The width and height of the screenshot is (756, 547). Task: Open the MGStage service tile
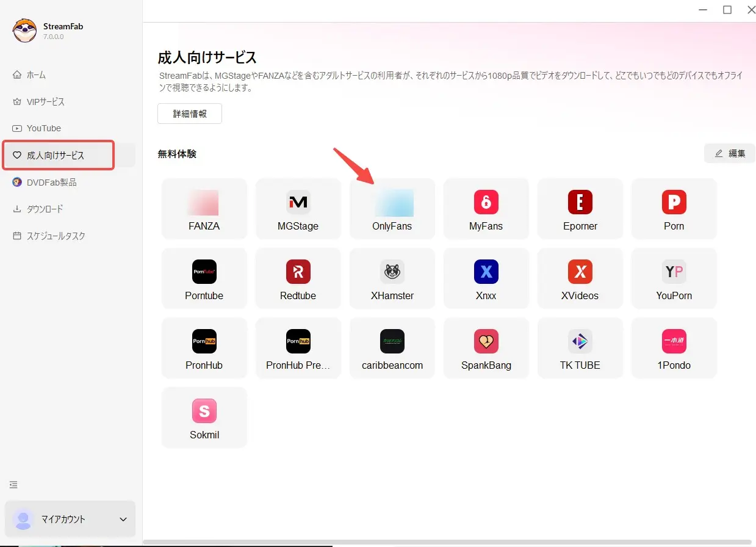click(298, 209)
